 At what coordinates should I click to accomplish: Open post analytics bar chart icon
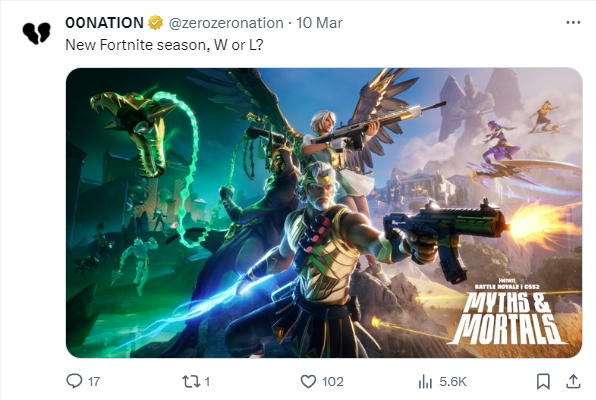coord(425,381)
